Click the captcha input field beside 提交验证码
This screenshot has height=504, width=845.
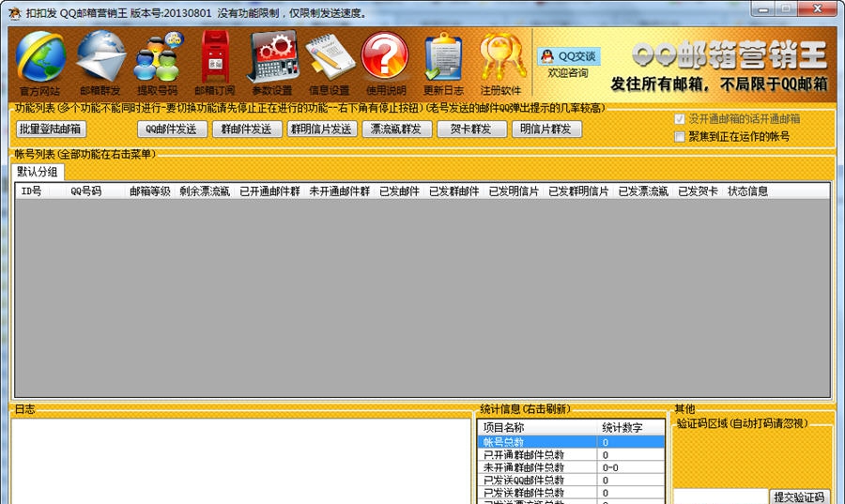tap(720, 497)
